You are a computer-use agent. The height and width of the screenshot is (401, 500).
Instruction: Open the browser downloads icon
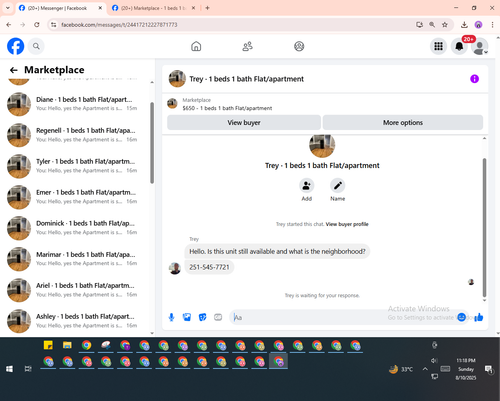pos(464,25)
